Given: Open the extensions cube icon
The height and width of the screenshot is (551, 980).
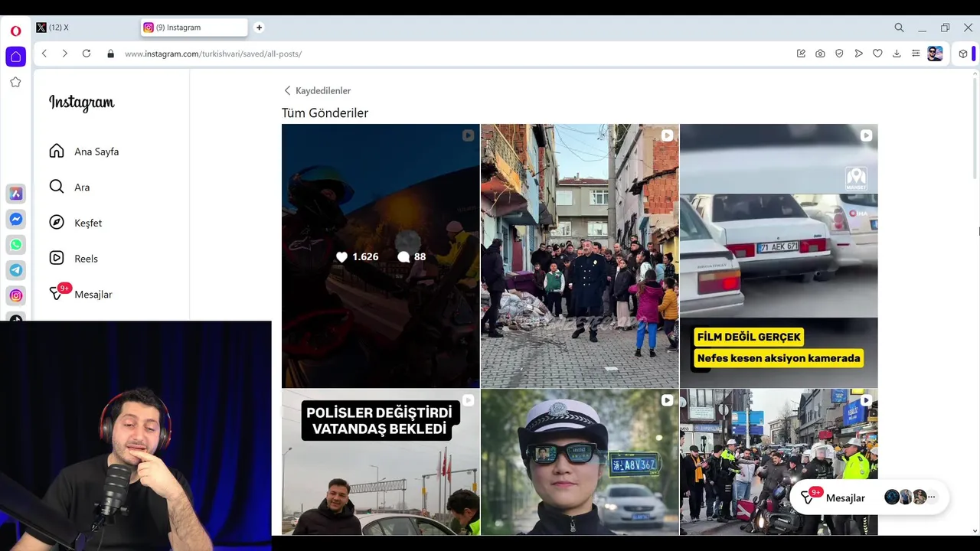Looking at the screenshot, I should coord(963,54).
